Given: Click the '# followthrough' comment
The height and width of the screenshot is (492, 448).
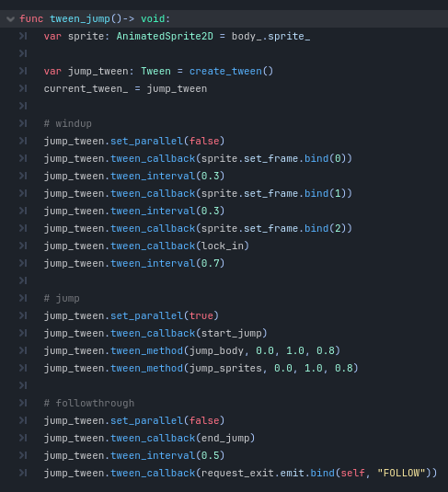Looking at the screenshot, I should pos(89,403).
